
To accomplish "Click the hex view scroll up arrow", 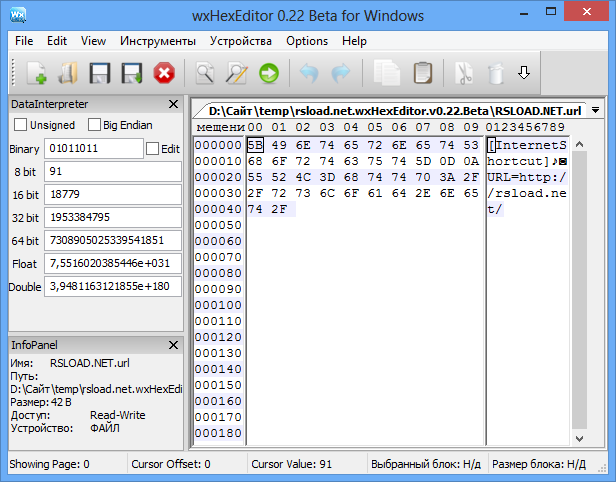I will click(579, 144).
